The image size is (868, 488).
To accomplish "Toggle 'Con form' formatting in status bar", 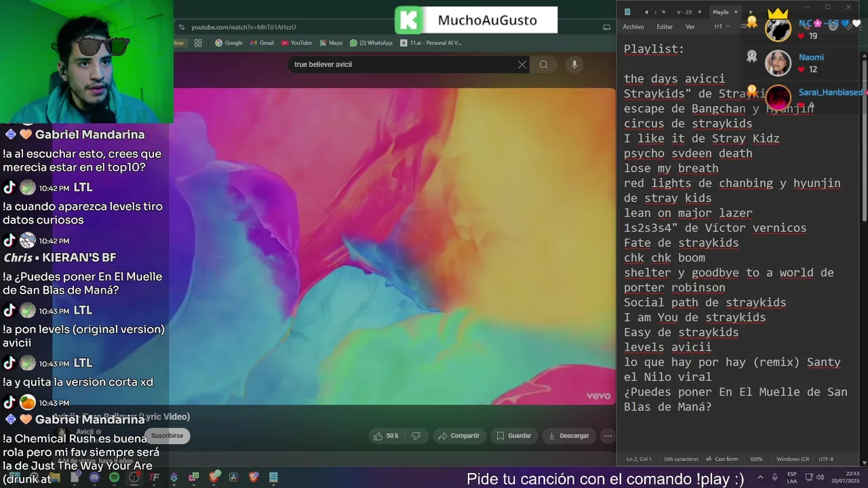I will pyautogui.click(x=722, y=459).
